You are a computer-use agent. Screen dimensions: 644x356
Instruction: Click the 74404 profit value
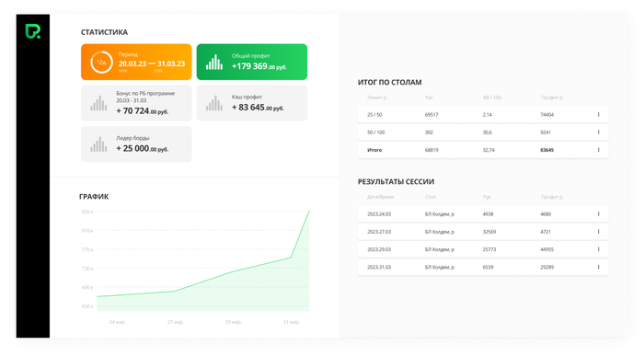(x=547, y=115)
